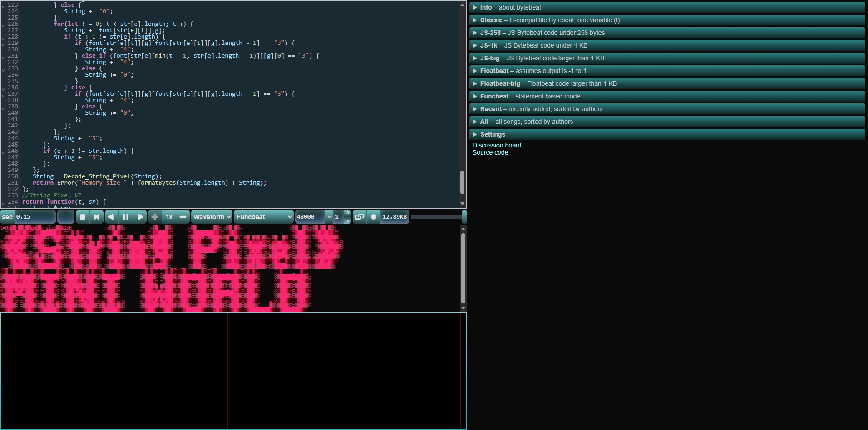Open the Discussion board link
The width and height of the screenshot is (868, 430).
coord(497,145)
